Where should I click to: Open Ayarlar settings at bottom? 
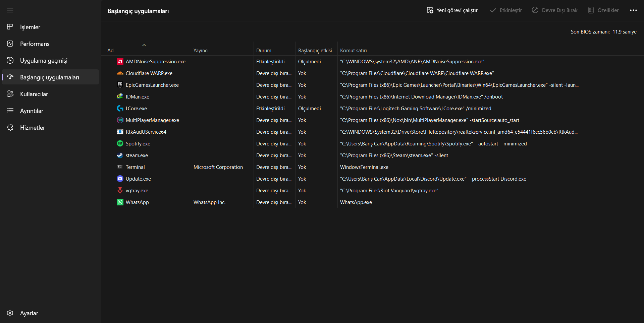click(x=29, y=313)
